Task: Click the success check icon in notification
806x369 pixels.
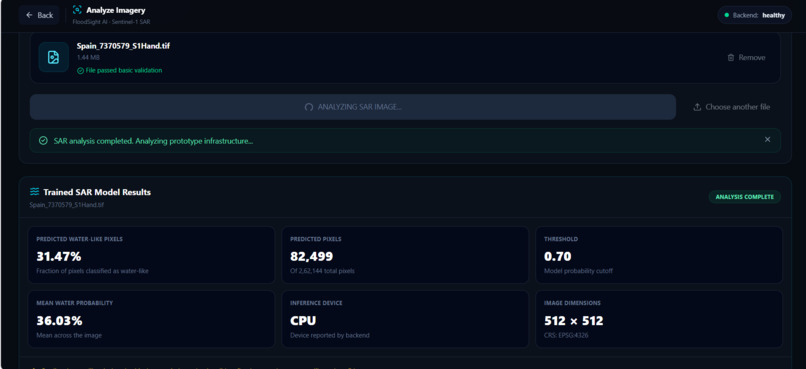Action: [x=43, y=140]
